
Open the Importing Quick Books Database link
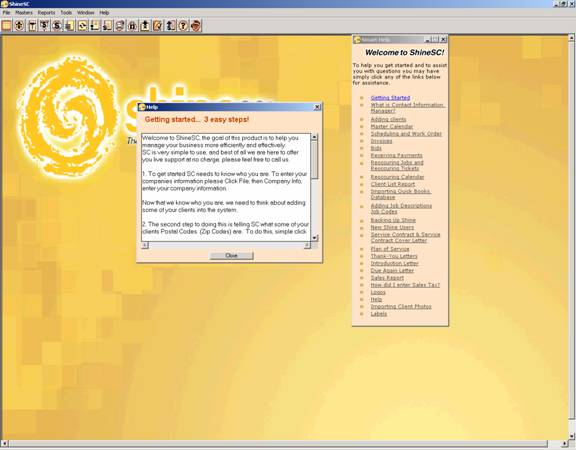pos(400,194)
